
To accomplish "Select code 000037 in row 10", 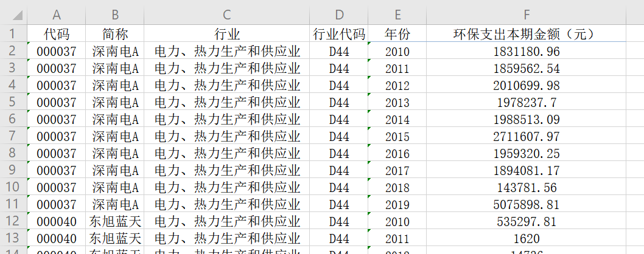I will click(x=57, y=188).
